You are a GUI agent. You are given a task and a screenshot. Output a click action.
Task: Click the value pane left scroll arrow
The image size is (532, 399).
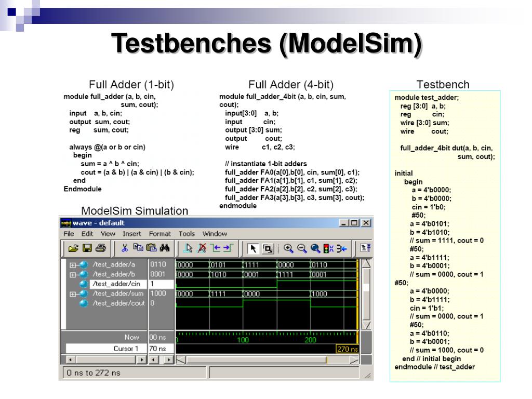(154, 360)
